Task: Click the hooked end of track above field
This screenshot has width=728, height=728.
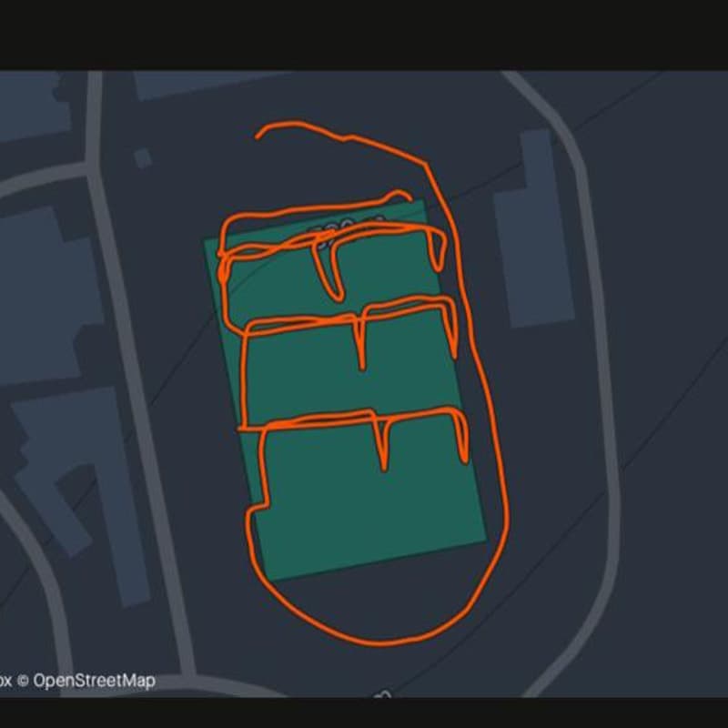Action: click(399, 194)
